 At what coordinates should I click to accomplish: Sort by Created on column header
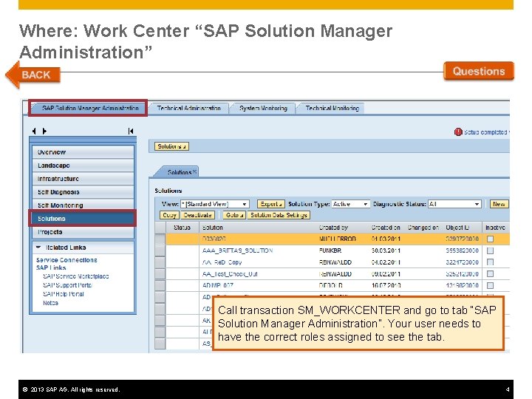(x=386, y=228)
